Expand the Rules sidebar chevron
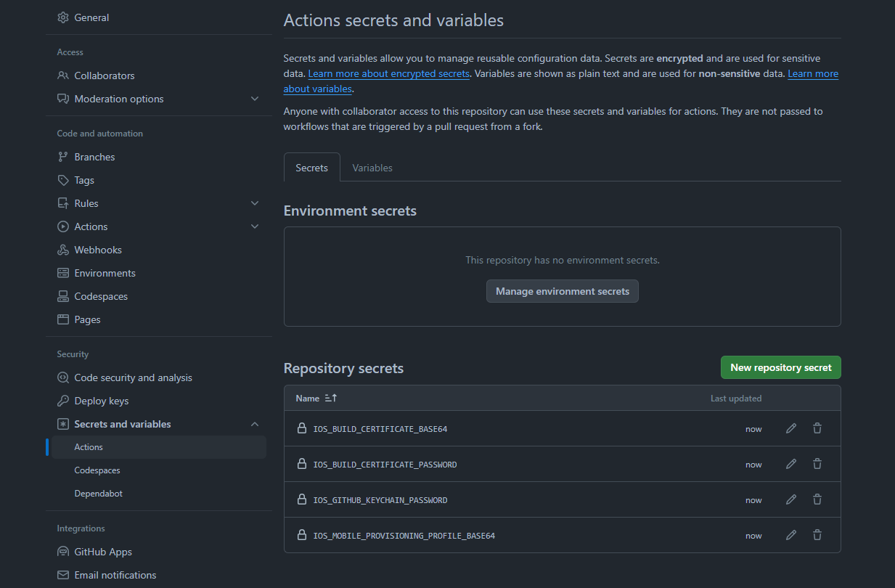This screenshot has width=895, height=588. pos(255,203)
